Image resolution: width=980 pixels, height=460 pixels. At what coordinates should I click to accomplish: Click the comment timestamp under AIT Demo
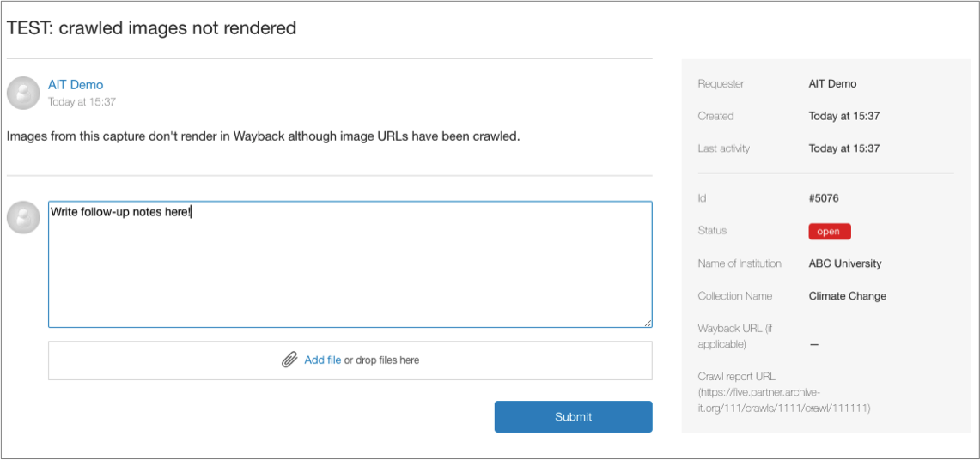82,102
